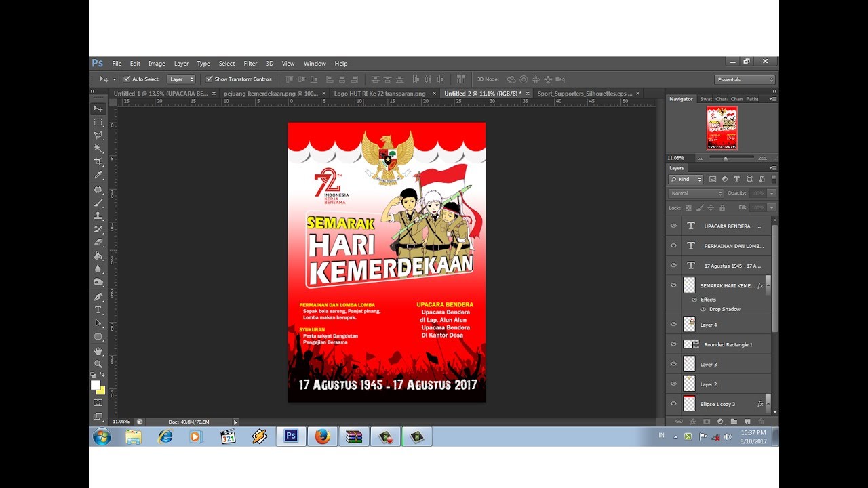Click the delete layer trash icon
This screenshot has width=868, height=488.
click(761, 422)
